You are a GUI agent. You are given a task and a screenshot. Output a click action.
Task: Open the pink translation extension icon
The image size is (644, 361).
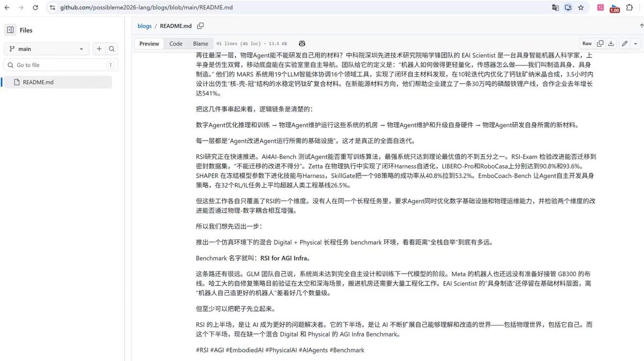[x=601, y=8]
